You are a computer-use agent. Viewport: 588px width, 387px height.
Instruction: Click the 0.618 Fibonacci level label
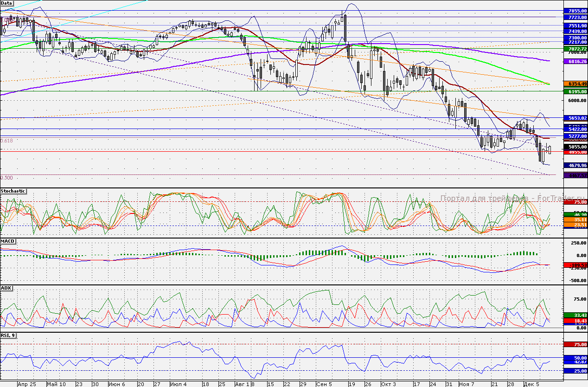(x=7, y=141)
